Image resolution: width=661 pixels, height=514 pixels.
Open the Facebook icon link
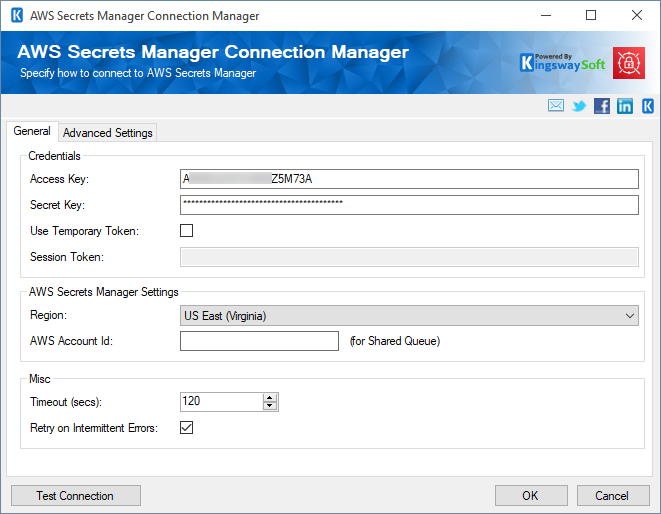click(x=602, y=106)
